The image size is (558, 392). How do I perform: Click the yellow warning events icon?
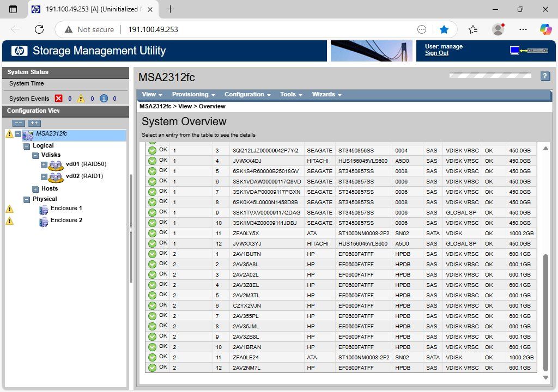pyautogui.click(x=81, y=99)
